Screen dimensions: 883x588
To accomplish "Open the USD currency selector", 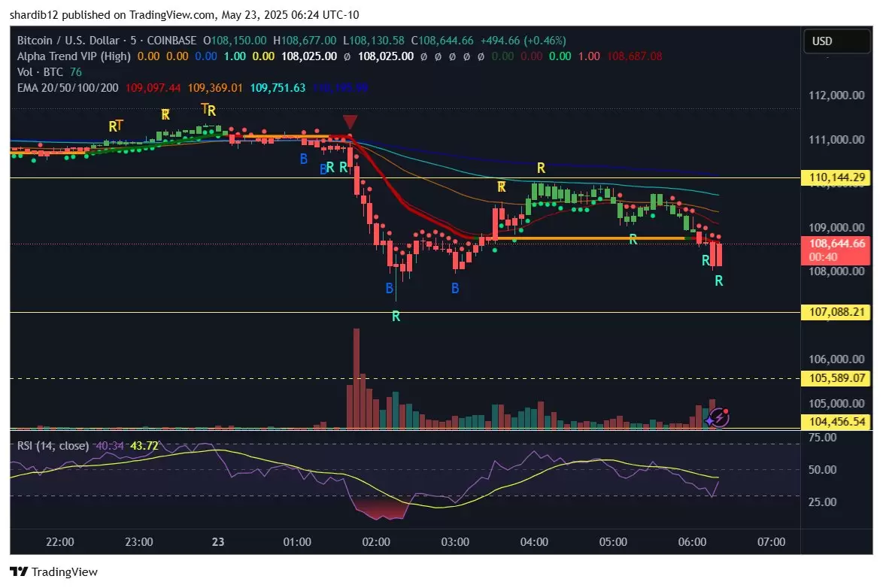I will pyautogui.click(x=836, y=41).
